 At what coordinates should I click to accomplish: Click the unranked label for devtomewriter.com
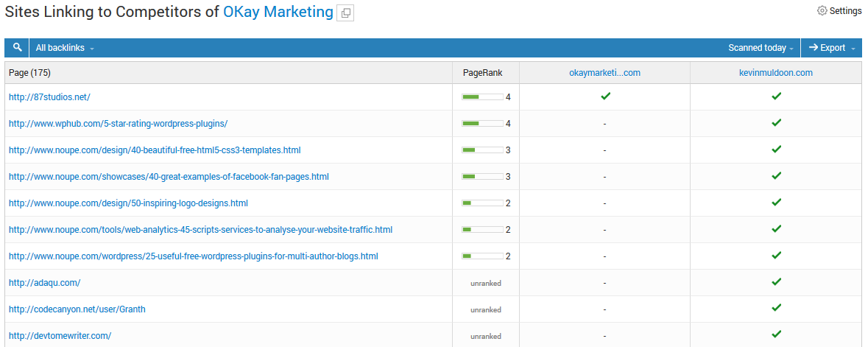(485, 337)
